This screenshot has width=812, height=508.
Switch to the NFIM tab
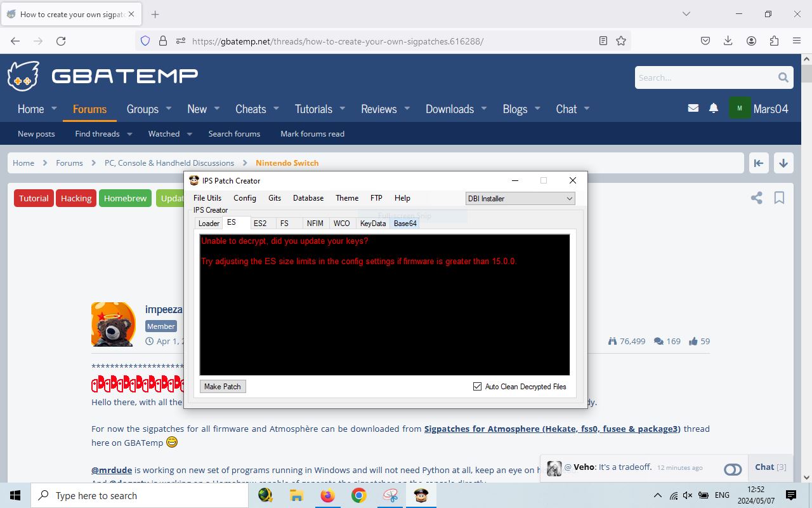315,224
